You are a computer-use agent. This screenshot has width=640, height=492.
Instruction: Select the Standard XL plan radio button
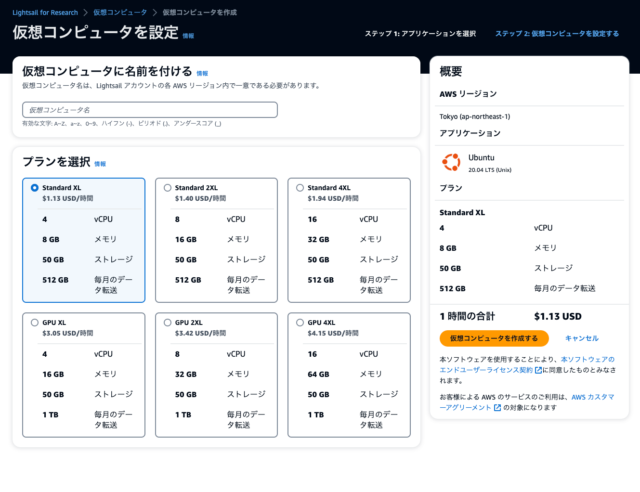[x=35, y=188]
